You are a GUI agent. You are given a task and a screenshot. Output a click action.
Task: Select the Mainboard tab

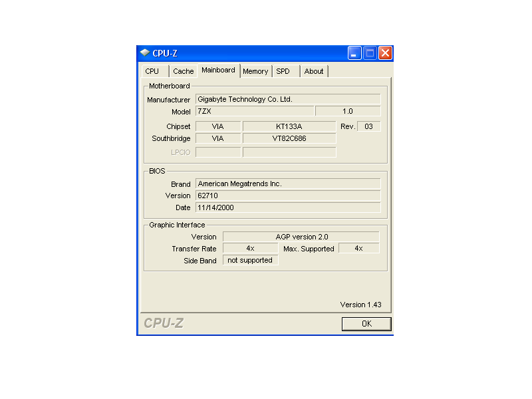coord(219,70)
